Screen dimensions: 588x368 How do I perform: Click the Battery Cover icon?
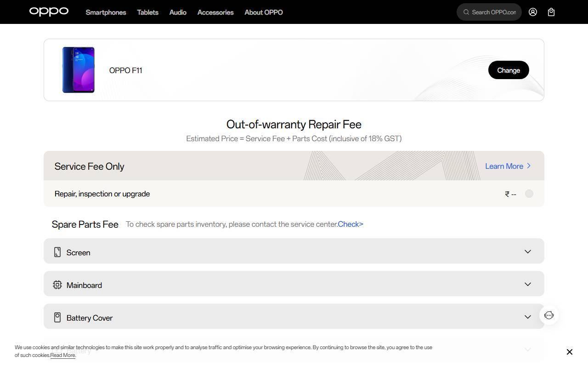click(57, 317)
